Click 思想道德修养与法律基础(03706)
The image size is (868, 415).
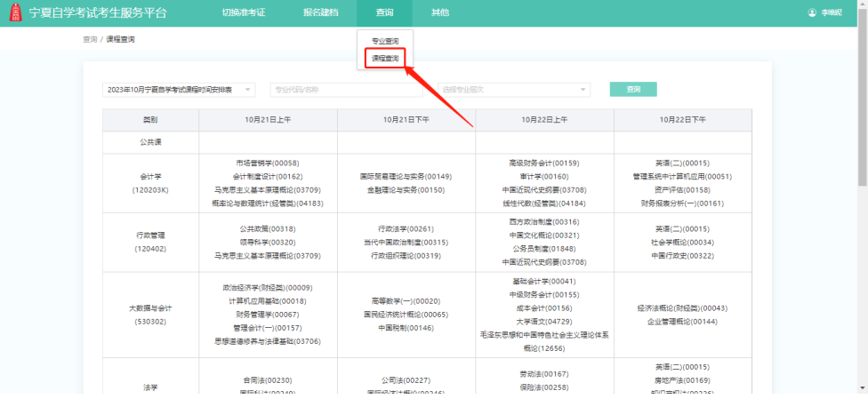(x=268, y=341)
